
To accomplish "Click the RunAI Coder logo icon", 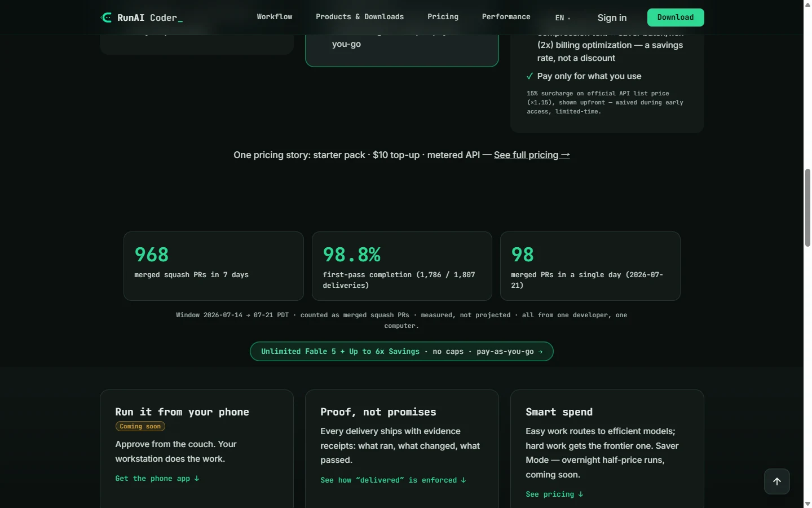I will coord(106,17).
